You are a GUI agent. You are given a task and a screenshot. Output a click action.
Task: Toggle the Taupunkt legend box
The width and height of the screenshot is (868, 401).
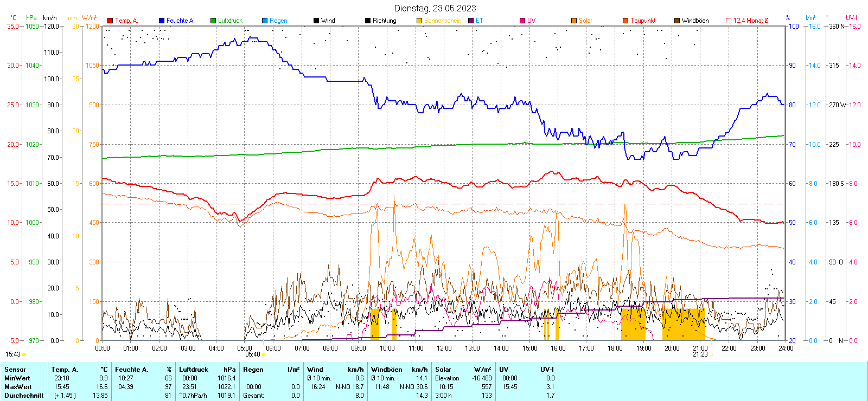[626, 21]
